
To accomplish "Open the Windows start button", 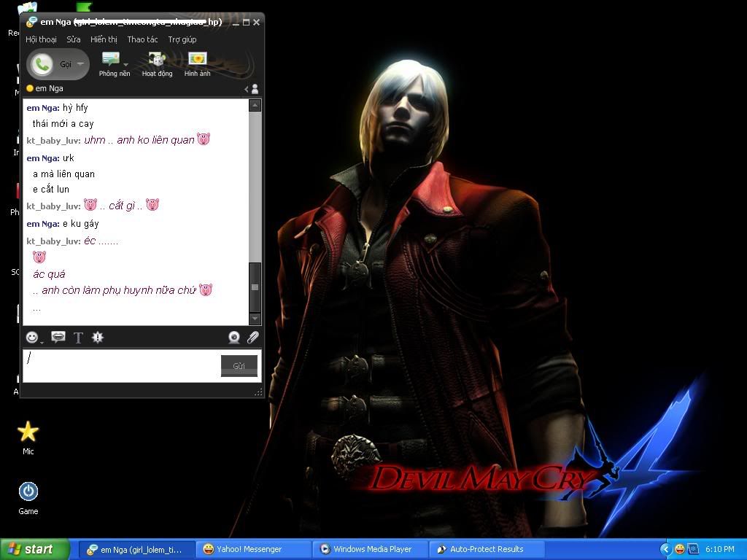I will [x=34, y=549].
